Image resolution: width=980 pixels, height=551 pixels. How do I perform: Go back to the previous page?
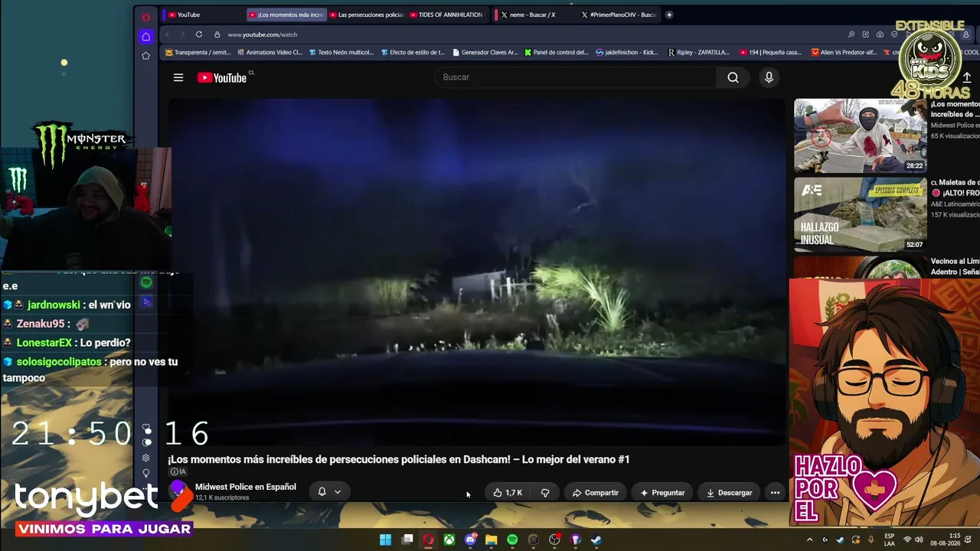coord(167,34)
